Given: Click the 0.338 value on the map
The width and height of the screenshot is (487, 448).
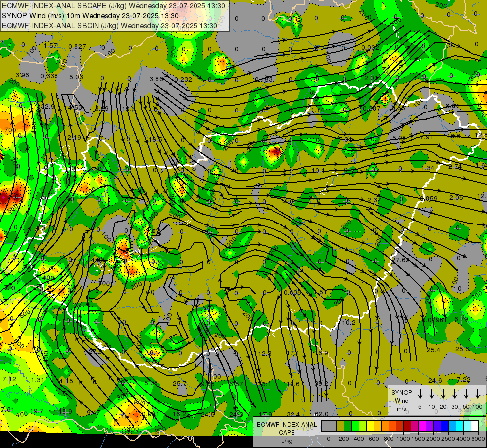Looking at the screenshot, I should point(49,76).
